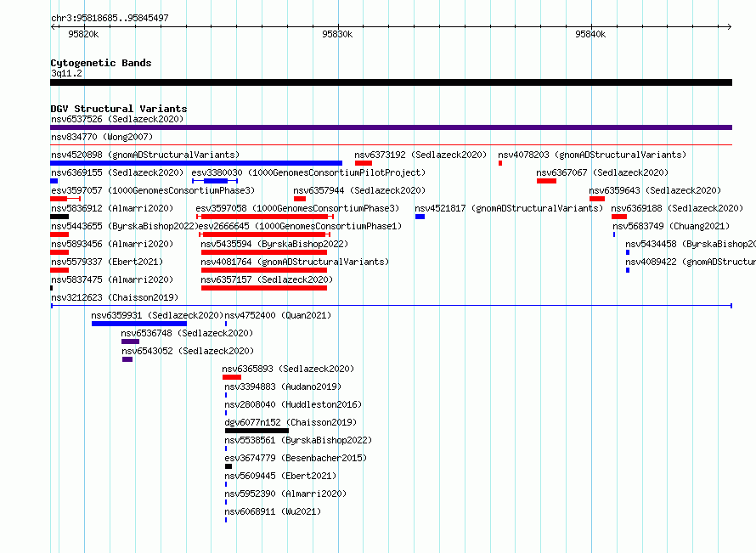Image resolution: width=756 pixels, height=553 pixels.
Task: Select esv3597058 (1000GenomesConsortiumPhase3) label
Action: pyautogui.click(x=297, y=208)
